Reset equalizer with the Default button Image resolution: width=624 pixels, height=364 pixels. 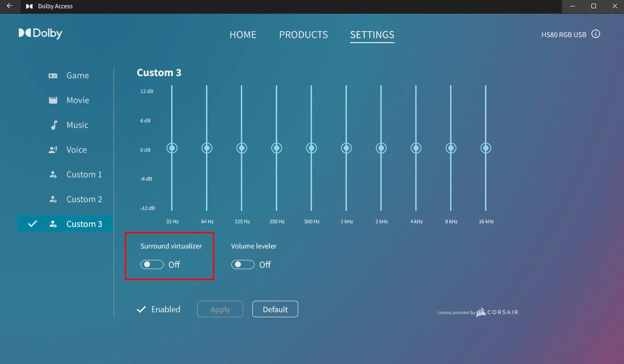tap(275, 309)
